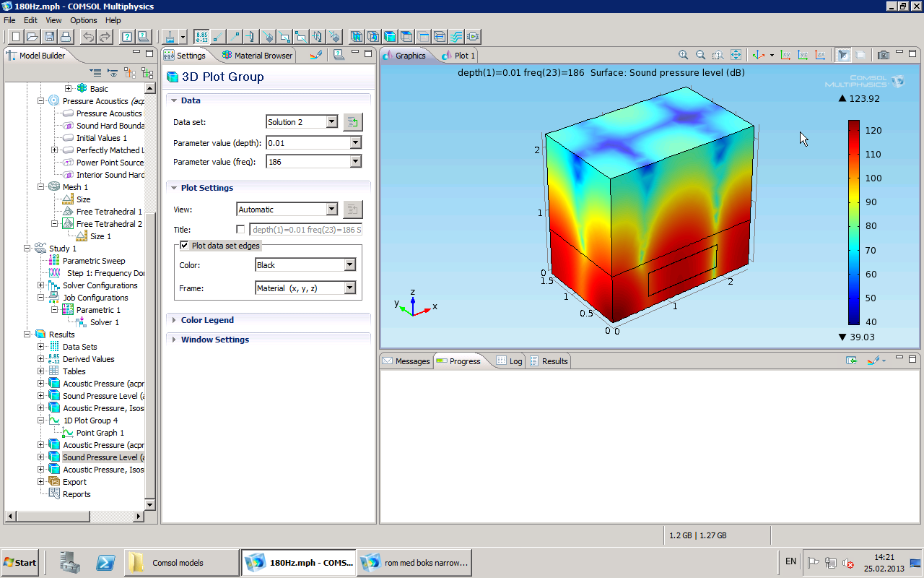Expand the Color Legend section
This screenshot has height=578, width=924.
click(x=206, y=320)
